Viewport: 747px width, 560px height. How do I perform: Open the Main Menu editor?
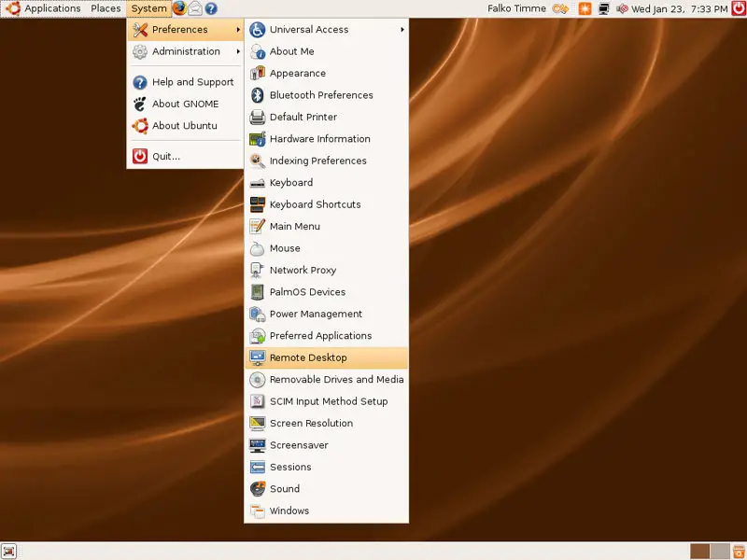[326, 227]
